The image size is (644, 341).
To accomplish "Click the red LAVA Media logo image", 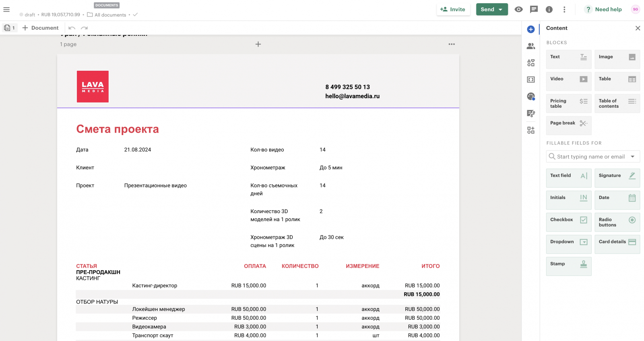I will coord(93,86).
